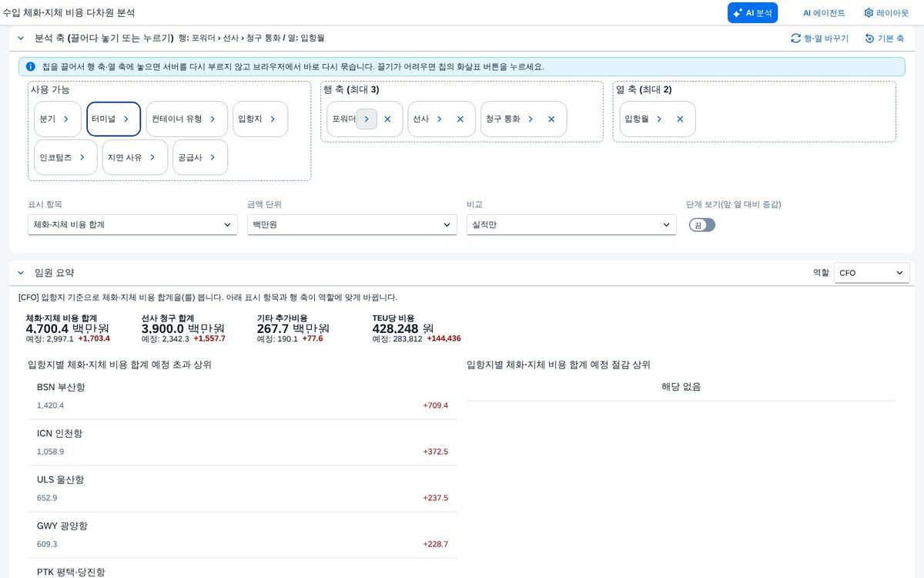Click the ULS 울산항 row
The height and width of the screenshot is (578, 924).
click(243, 489)
